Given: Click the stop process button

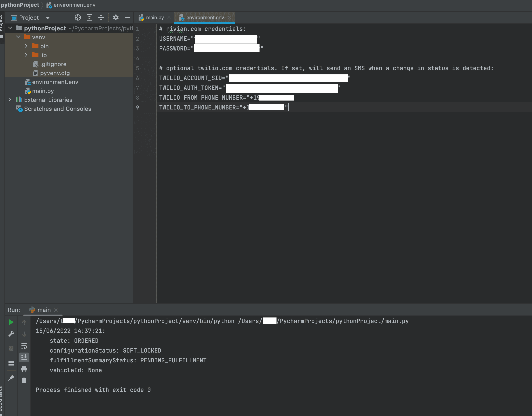Looking at the screenshot, I should click(x=11, y=349).
